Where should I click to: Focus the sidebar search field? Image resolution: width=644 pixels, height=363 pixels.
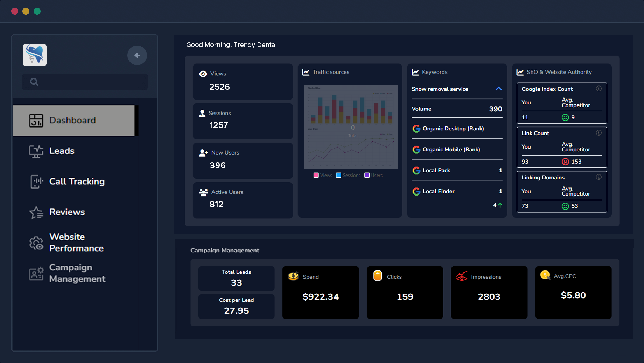(85, 82)
